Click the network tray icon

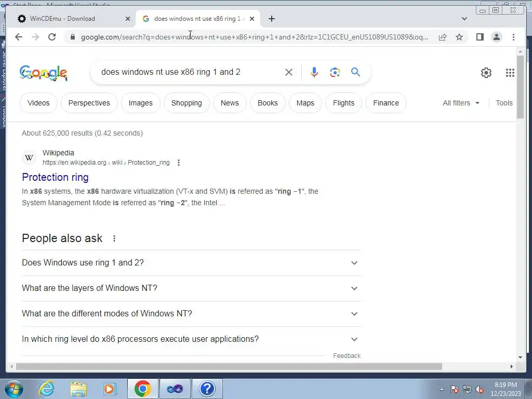467,390
